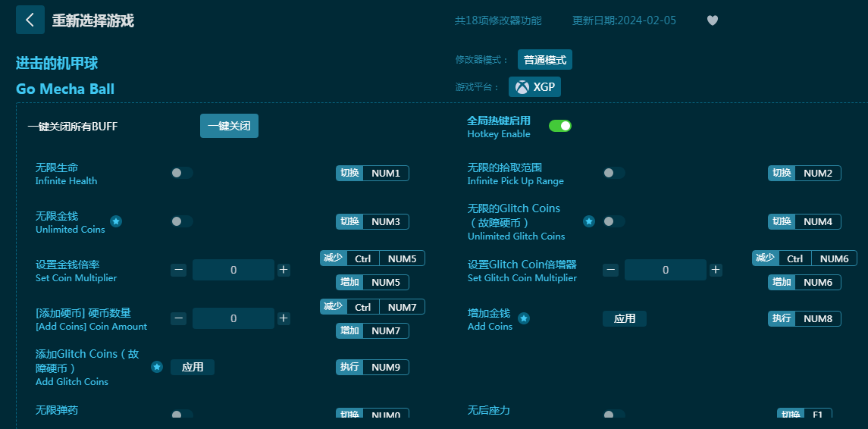
Task: Increase Set Coin Multiplier with plus
Action: tap(284, 270)
